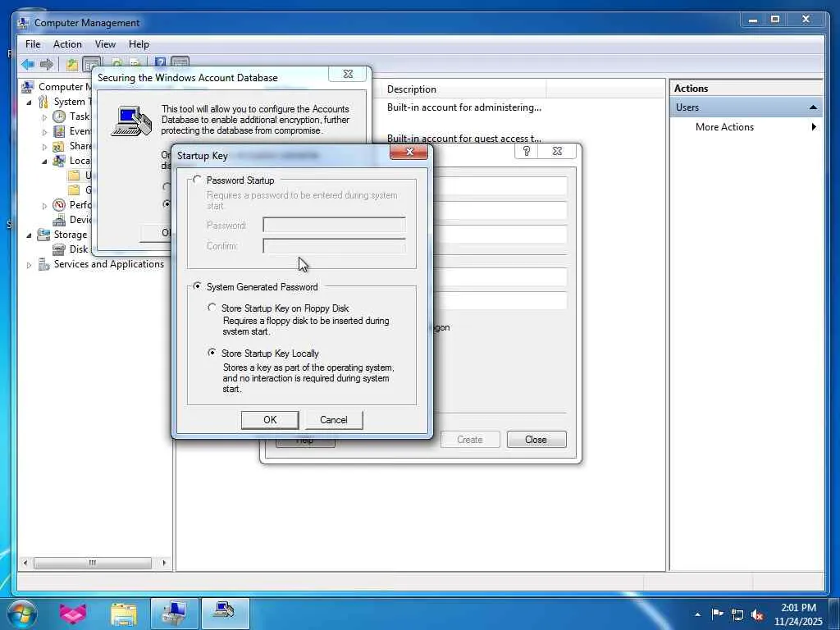Choose Store Startup Key Locally option
Screen dimensions: 840x630
tap(212, 353)
